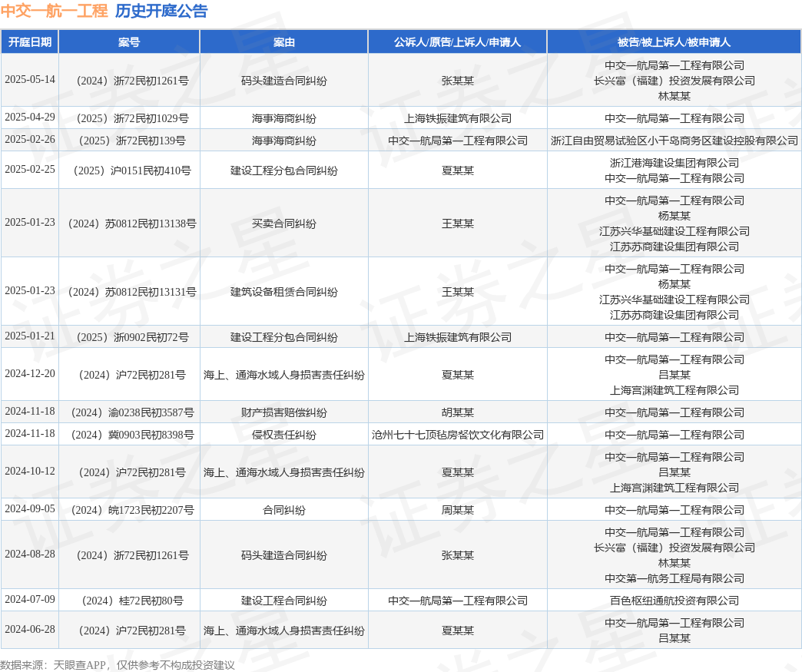Click the 案号 column header

click(x=129, y=42)
